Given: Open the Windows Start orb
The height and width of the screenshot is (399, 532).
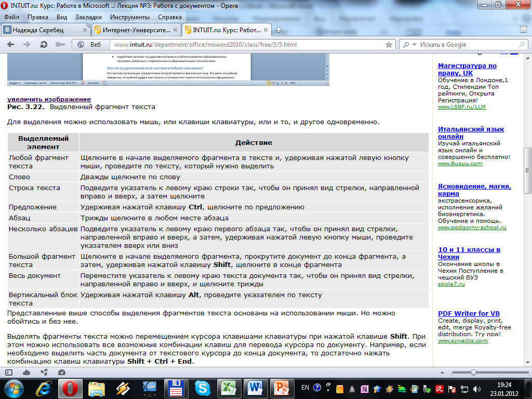Looking at the screenshot, I should pyautogui.click(x=14, y=389).
